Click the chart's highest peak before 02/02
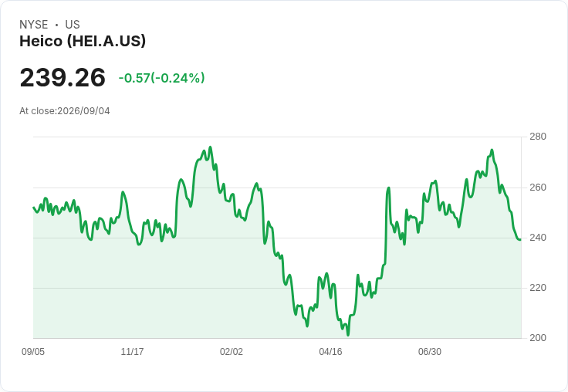 coord(211,147)
